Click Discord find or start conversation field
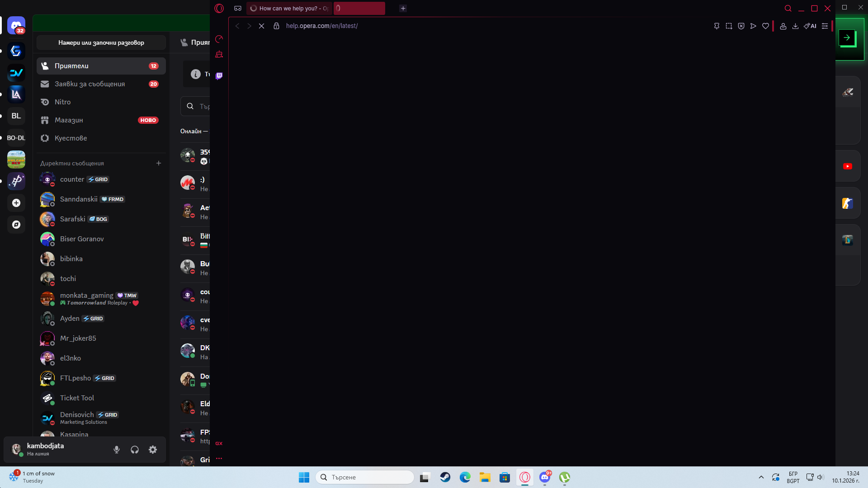The image size is (868, 488). tap(101, 42)
